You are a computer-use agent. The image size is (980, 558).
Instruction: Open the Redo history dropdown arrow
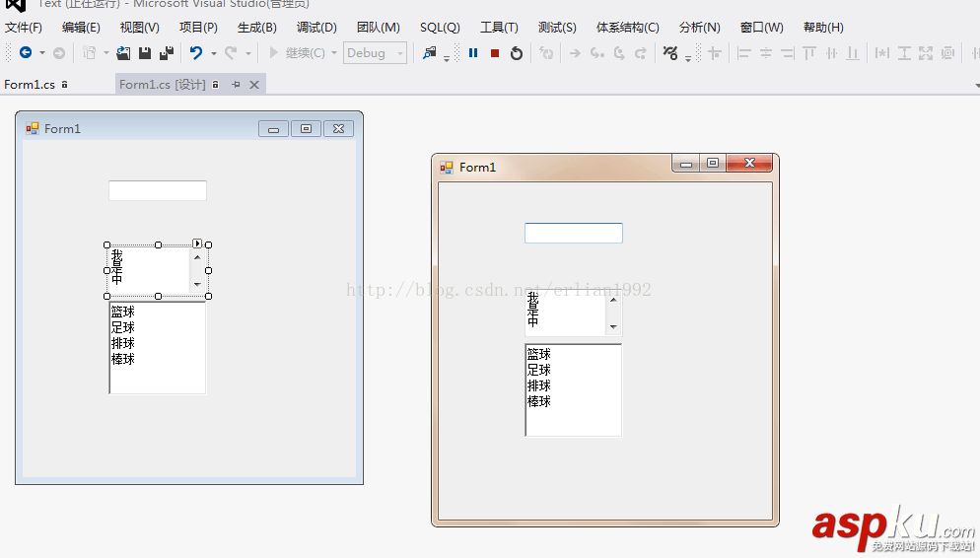point(247,53)
